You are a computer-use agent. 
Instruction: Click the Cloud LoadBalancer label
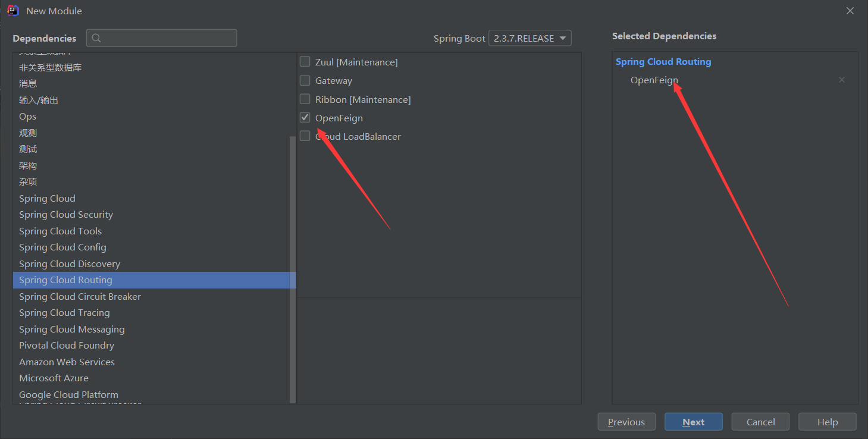pyautogui.click(x=358, y=136)
